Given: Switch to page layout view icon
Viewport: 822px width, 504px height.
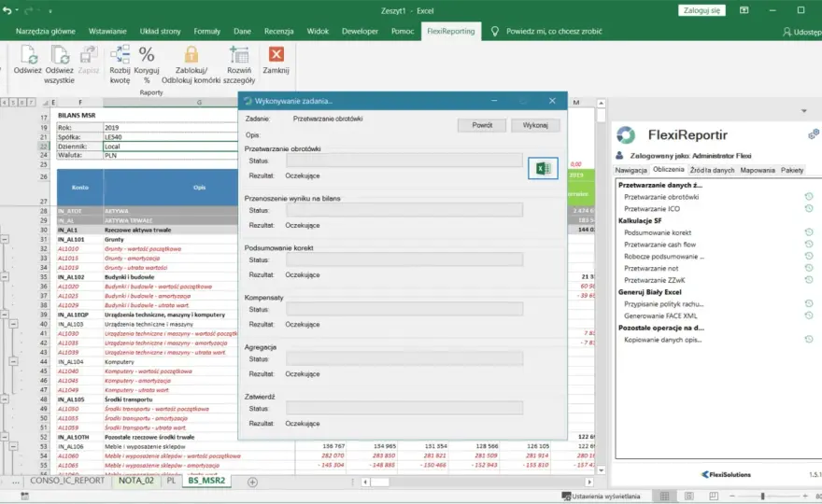Looking at the screenshot, I should (688, 496).
